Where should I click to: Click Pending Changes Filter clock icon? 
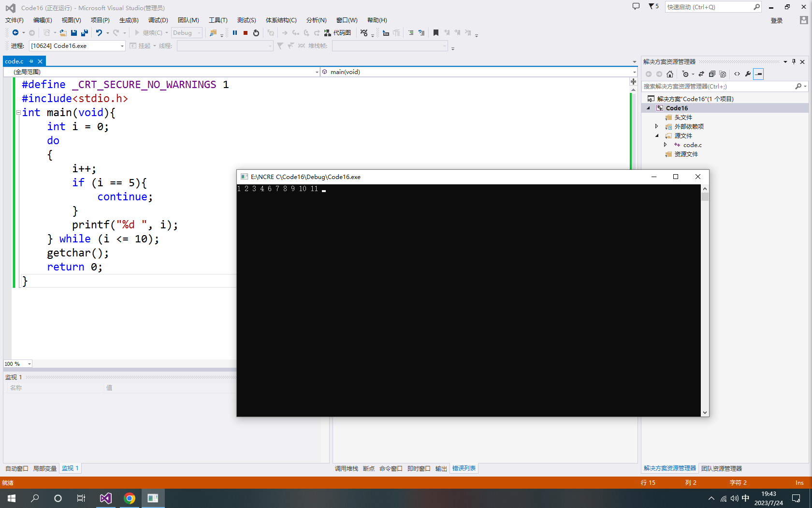pyautogui.click(x=685, y=74)
